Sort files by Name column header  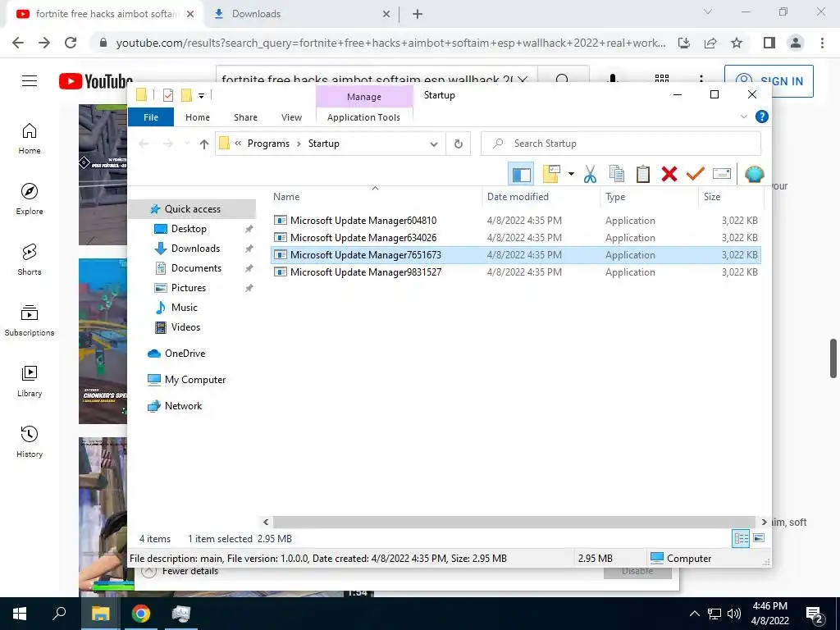pos(286,197)
